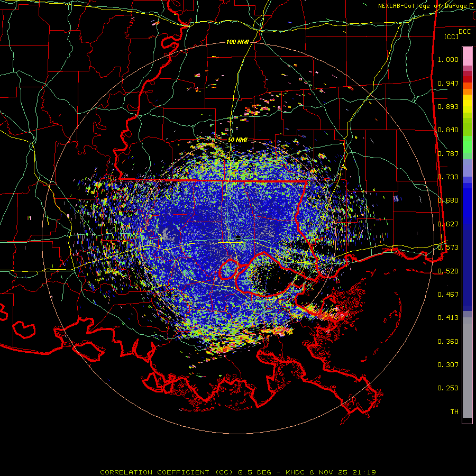
Task: Click the TH threshold label
Action: (x=454, y=412)
